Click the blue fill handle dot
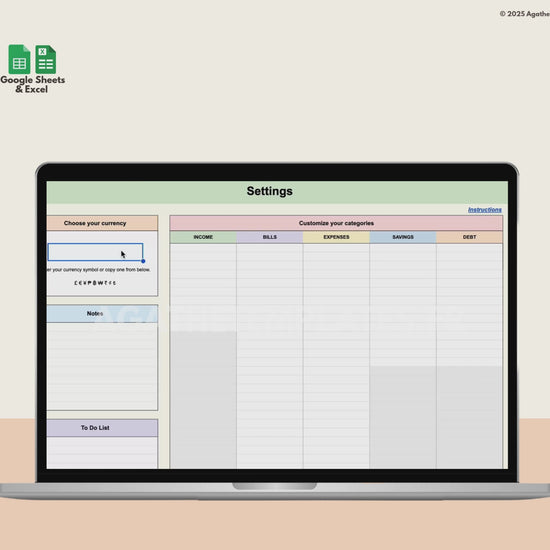Screen dimensions: 550x550 coord(143,261)
